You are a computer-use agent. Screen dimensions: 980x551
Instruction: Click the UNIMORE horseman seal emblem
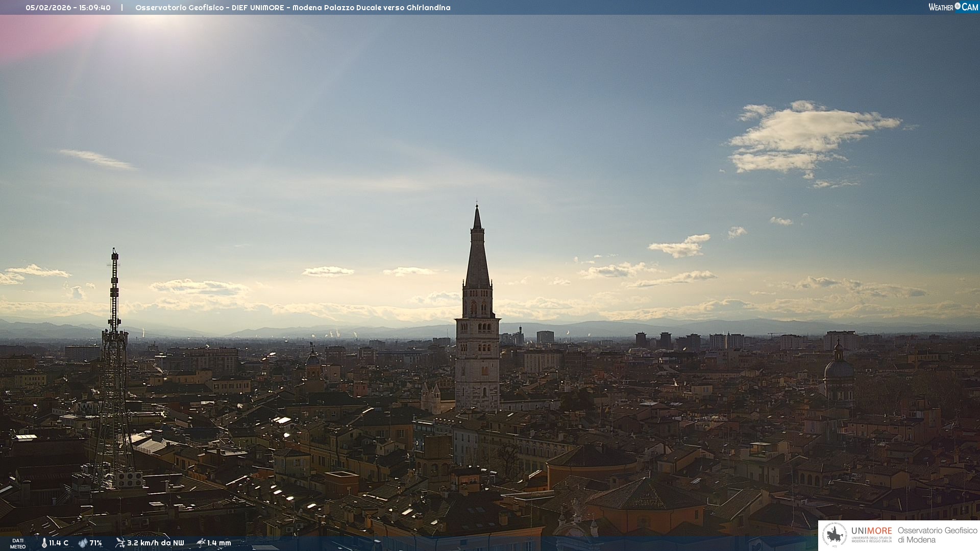[835, 535]
